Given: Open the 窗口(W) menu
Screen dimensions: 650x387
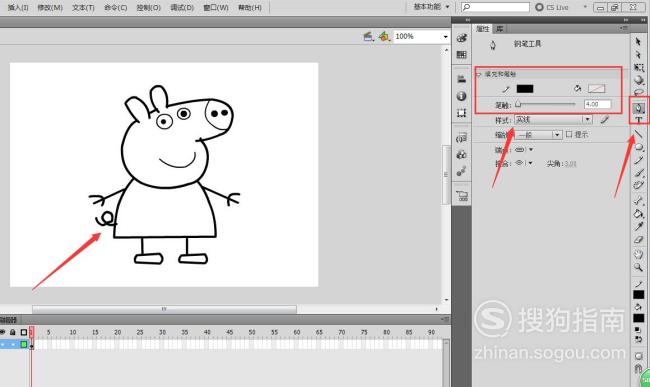Looking at the screenshot, I should [x=216, y=7].
